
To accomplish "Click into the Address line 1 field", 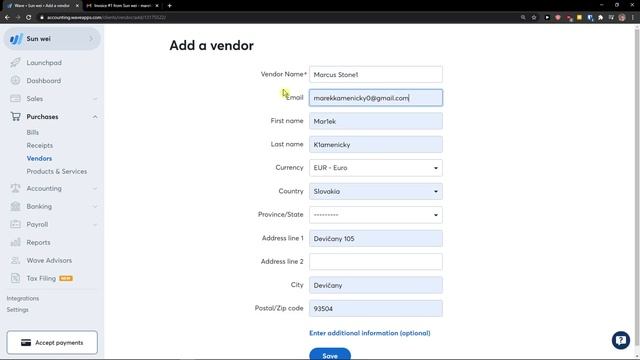I will (x=376, y=238).
